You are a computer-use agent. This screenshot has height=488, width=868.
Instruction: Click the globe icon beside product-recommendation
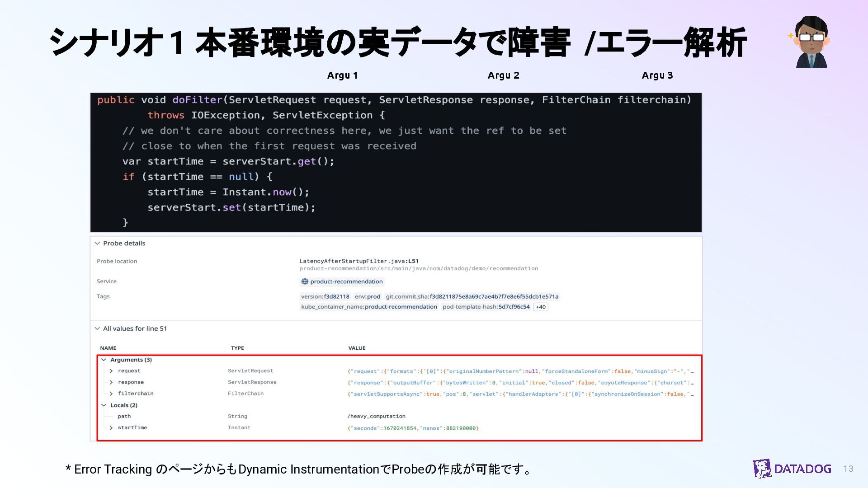click(305, 282)
